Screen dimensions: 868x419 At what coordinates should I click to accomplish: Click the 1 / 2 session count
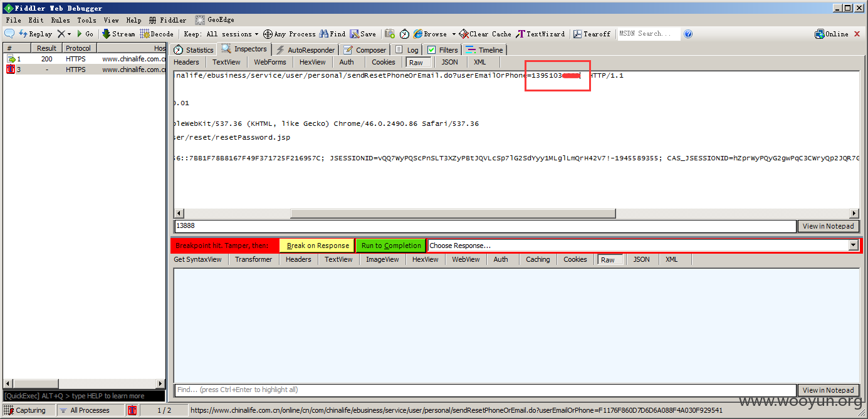[x=164, y=410]
